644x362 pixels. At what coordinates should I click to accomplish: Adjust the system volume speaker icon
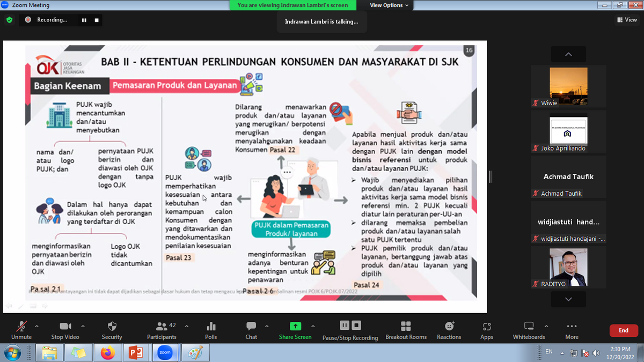[x=596, y=353]
